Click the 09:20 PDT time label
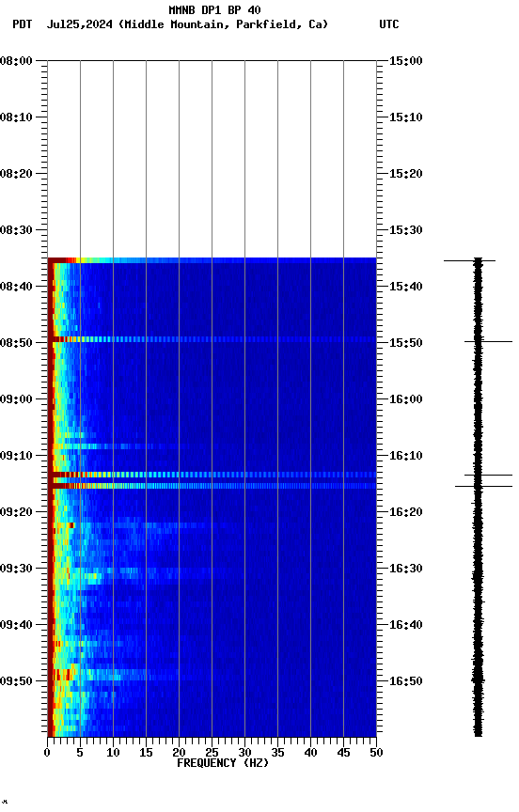The image size is (519, 812). click(x=16, y=512)
